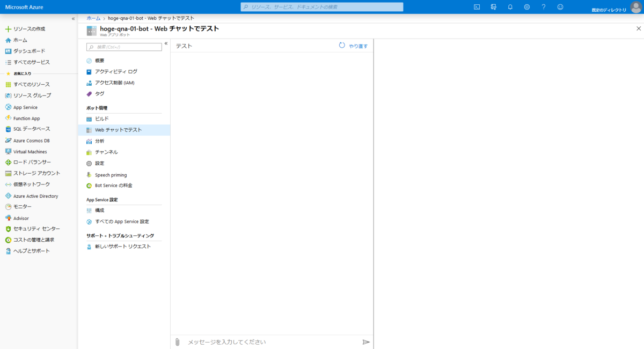
Task: Click the ストレージ アカウント icon
Action: coord(8,173)
